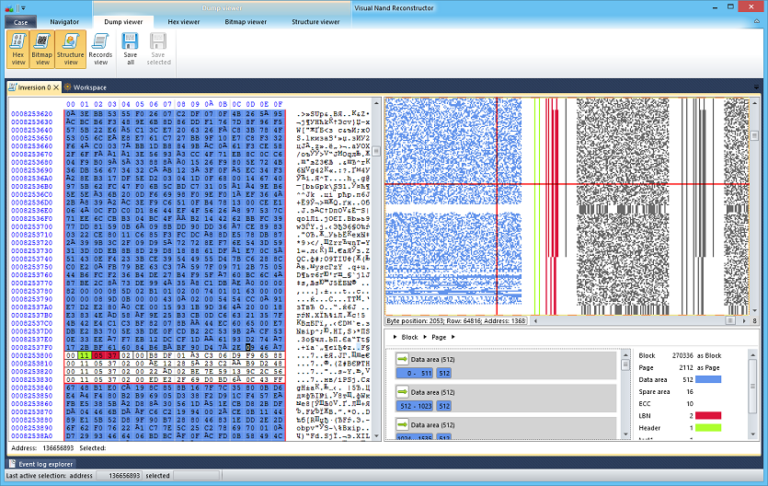Click properties panel scrollbar up arrow
768x486 pixels.
coord(753,354)
